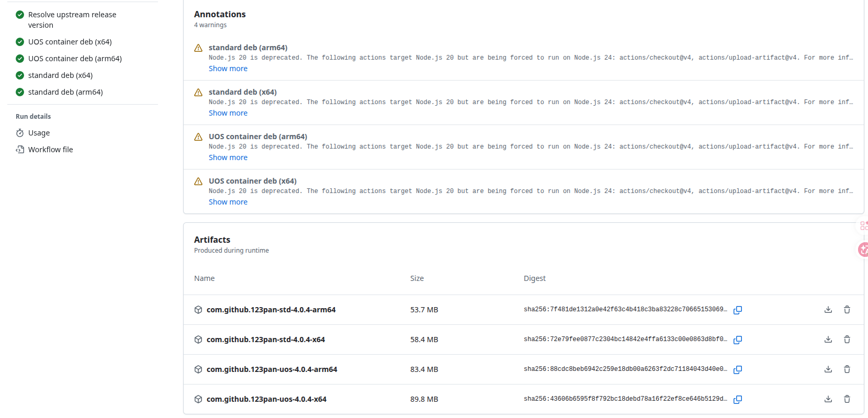Image resolution: width=868 pixels, height=418 pixels.
Task: Click the Digest column header
Action: click(x=535, y=278)
